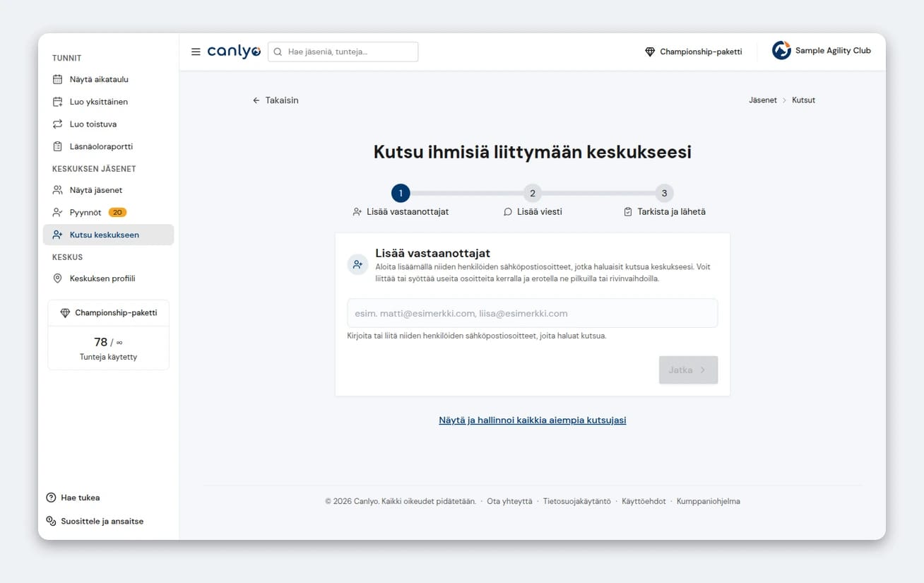Open Keskuksen profiili in sidebar
The image size is (924, 583).
coord(108,278)
